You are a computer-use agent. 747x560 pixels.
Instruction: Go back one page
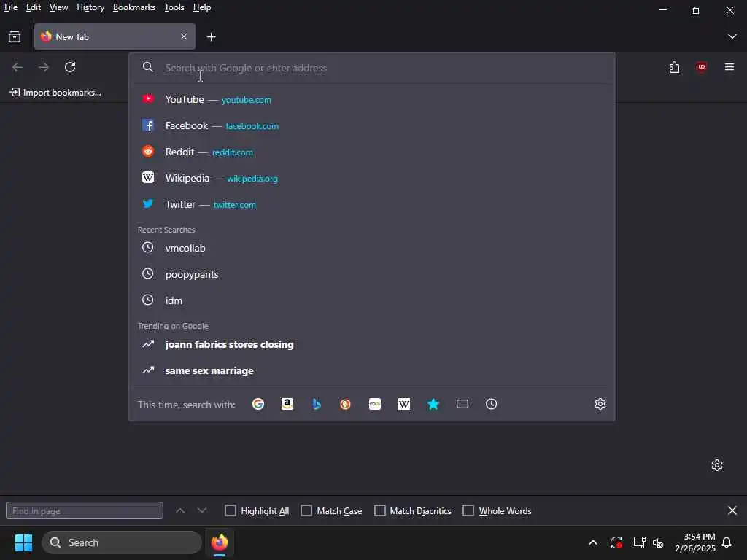pyautogui.click(x=18, y=67)
